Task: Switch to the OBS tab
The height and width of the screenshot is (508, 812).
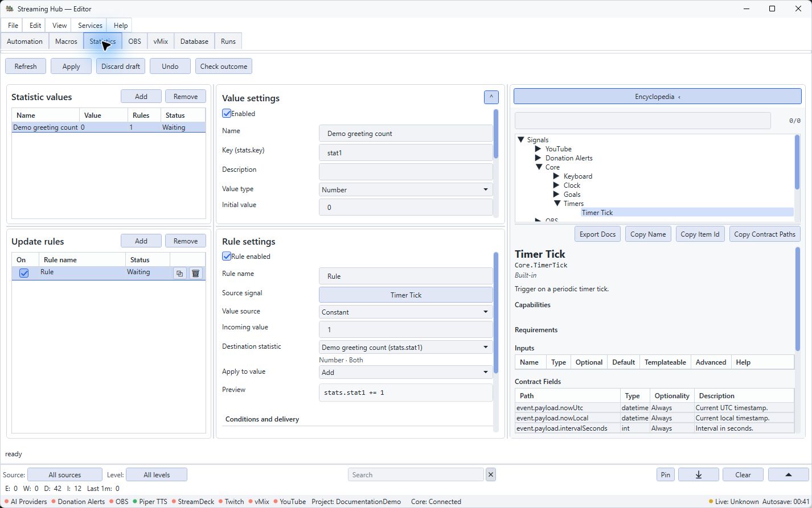Action: pyautogui.click(x=134, y=42)
